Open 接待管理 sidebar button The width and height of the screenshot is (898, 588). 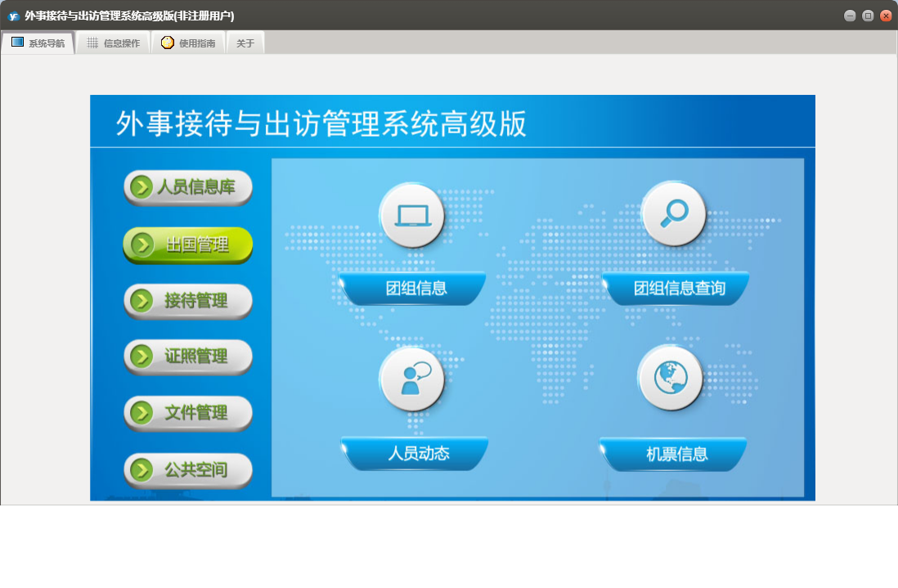188,301
